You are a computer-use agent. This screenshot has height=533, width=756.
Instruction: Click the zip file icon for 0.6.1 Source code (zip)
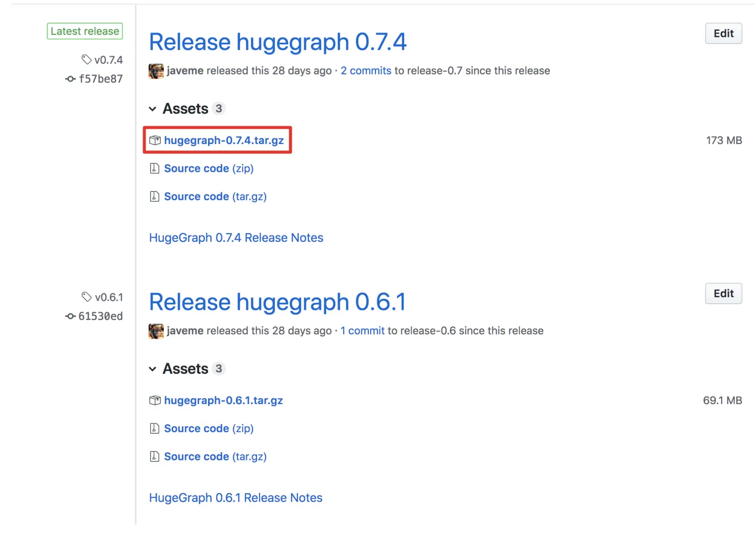tap(155, 429)
